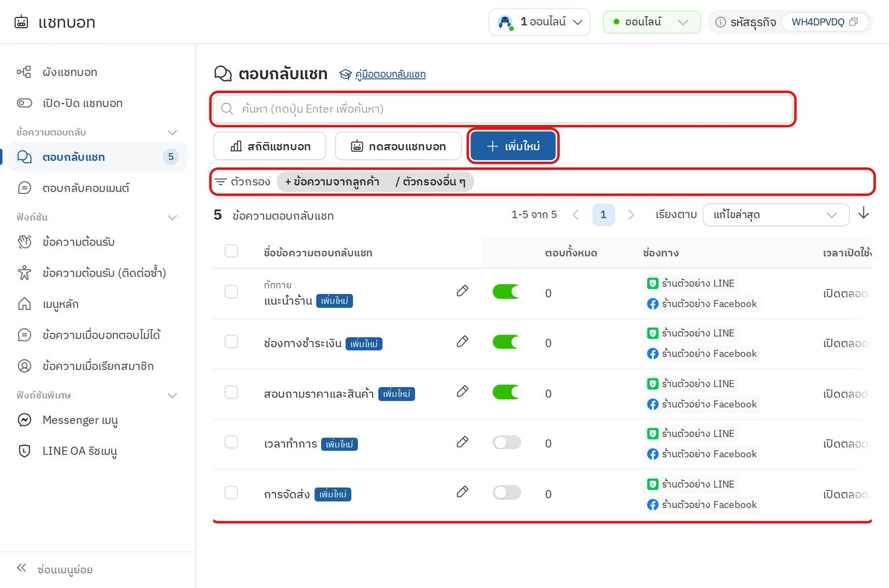889x588 pixels.
Task: Open the ออนไลน์ status dropdown
Action: pyautogui.click(x=651, y=22)
